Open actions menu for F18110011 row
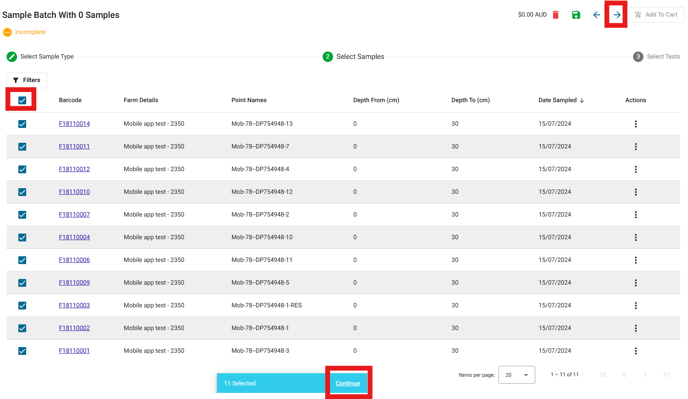This screenshot has width=688, height=399. (x=635, y=147)
